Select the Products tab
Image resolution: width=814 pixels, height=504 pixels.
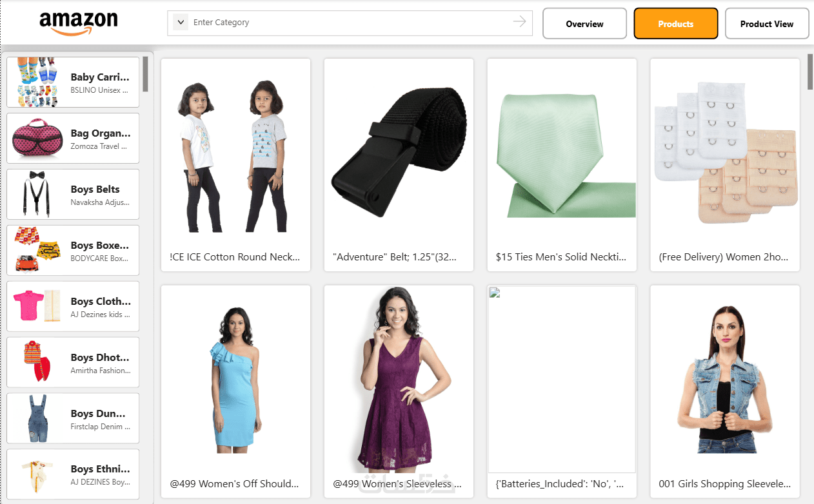pyautogui.click(x=676, y=24)
